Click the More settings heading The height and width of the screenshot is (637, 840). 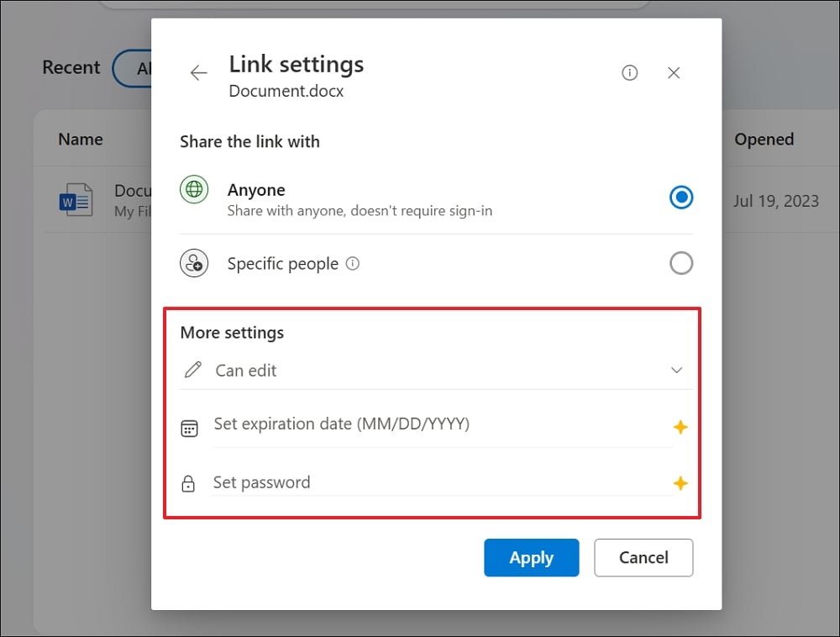[232, 333]
